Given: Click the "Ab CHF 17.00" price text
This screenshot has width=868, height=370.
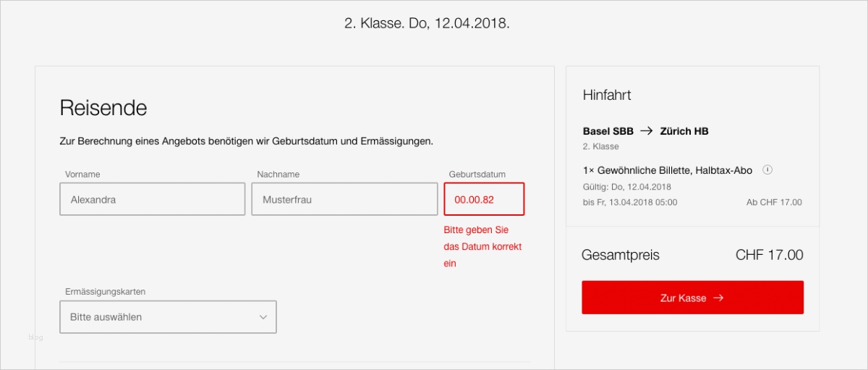Looking at the screenshot, I should tap(774, 203).
